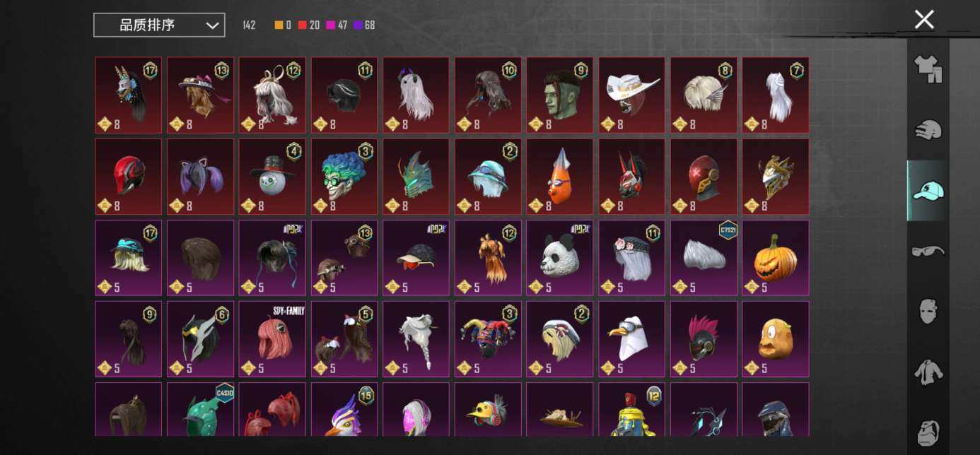Select the gloves category icon

(x=928, y=130)
